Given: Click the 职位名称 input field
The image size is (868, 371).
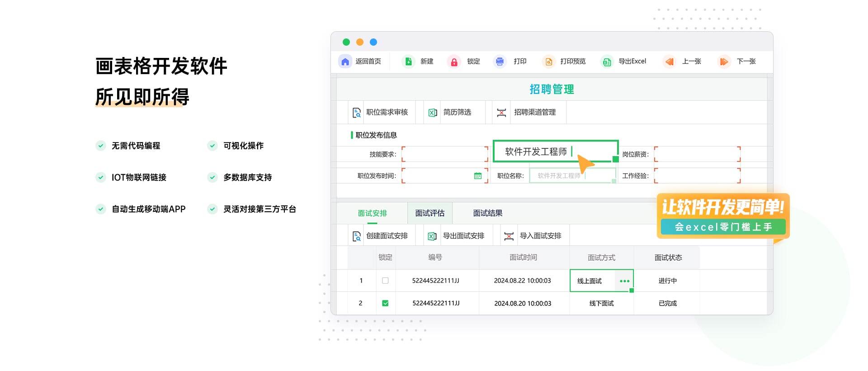Looking at the screenshot, I should click(573, 176).
